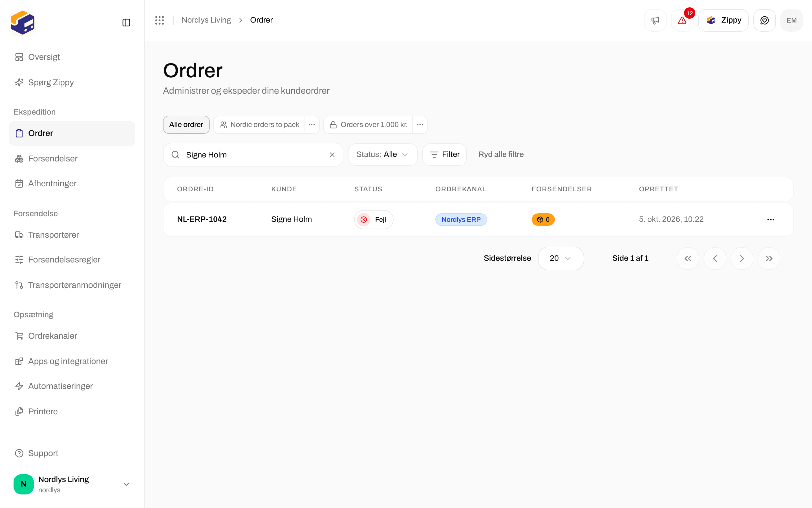Go to the previous page

pyautogui.click(x=715, y=258)
